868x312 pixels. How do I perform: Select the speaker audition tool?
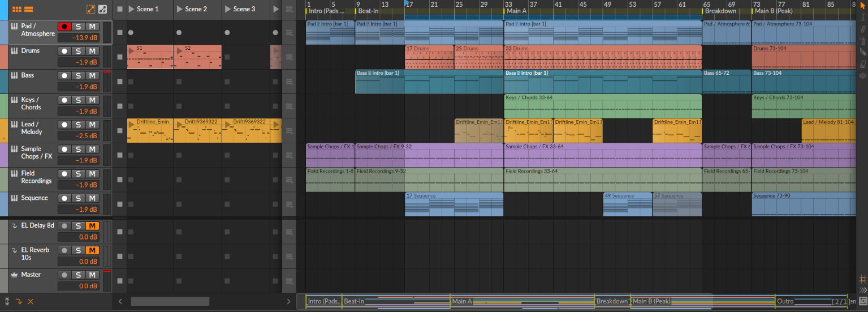[x=862, y=76]
